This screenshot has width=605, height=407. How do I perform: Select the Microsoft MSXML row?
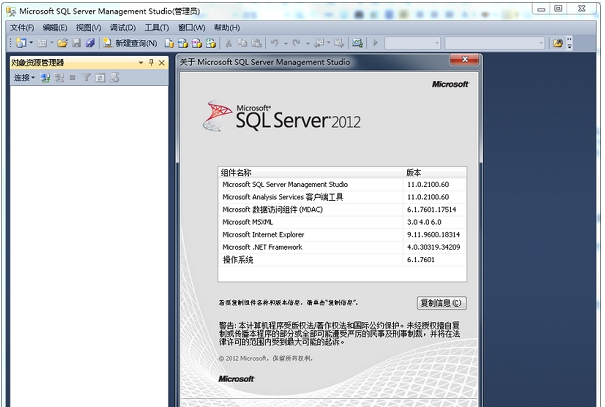[342, 222]
